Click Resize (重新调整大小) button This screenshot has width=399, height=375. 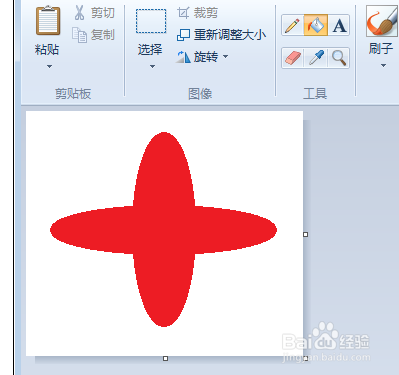pyautogui.click(x=221, y=35)
